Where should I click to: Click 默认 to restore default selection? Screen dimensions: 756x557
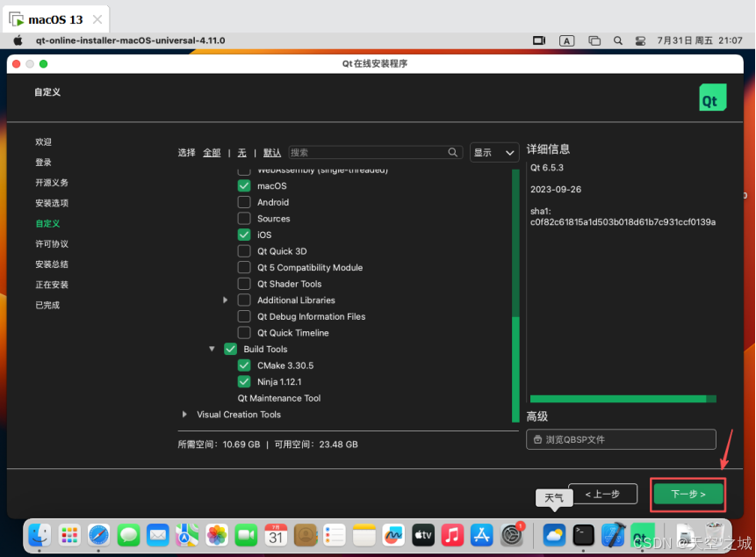(272, 153)
